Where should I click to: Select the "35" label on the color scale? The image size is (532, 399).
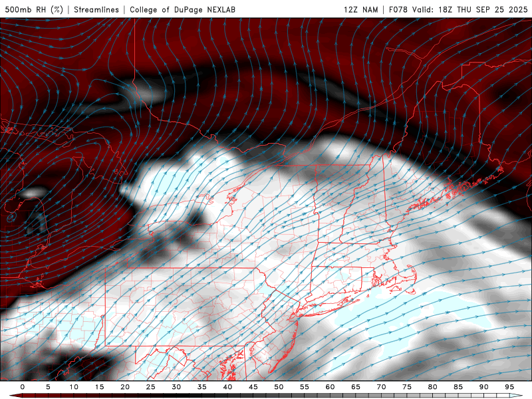tap(202, 387)
